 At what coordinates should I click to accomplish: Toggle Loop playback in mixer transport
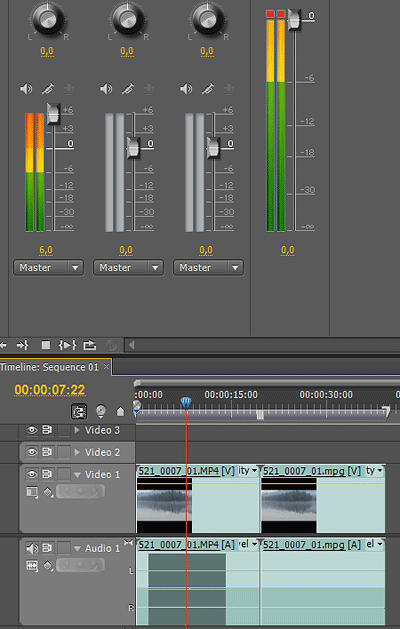click(89, 345)
